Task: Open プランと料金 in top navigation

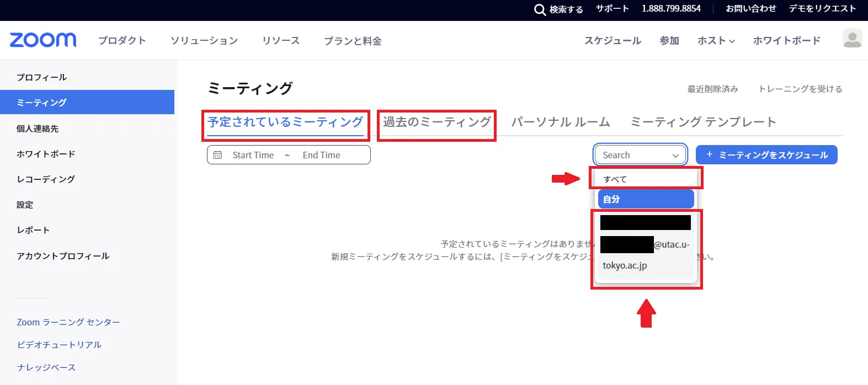Action: pos(353,41)
